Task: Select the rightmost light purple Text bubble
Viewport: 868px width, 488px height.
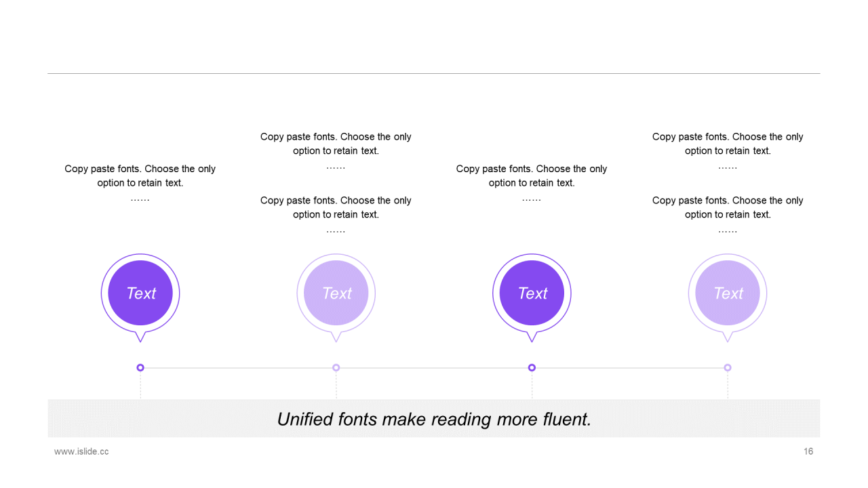Action: [x=728, y=293]
